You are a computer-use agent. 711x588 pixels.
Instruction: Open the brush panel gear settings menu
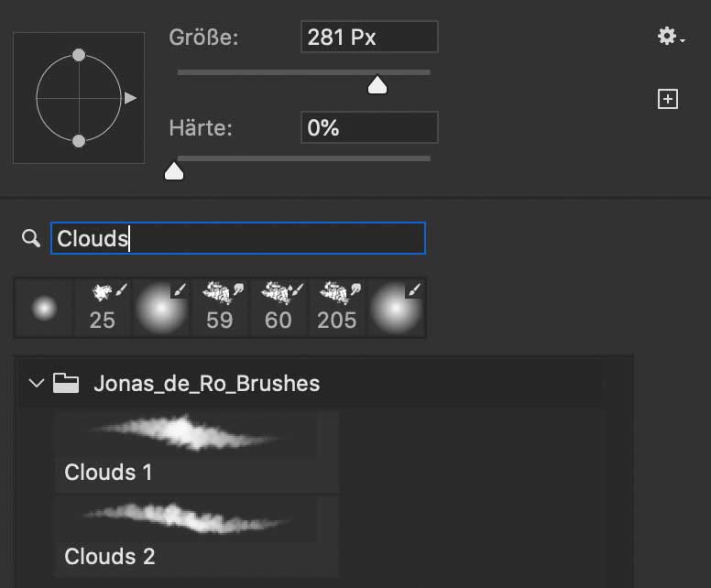point(669,37)
